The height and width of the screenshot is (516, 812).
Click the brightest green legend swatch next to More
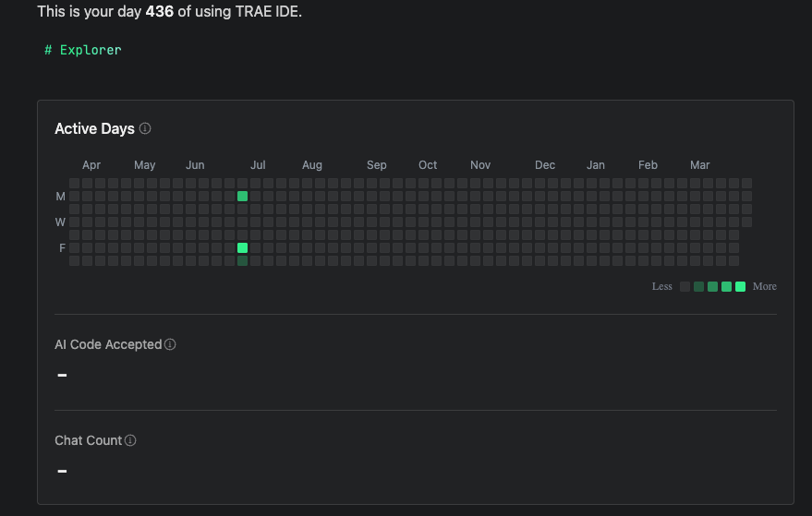click(x=741, y=287)
